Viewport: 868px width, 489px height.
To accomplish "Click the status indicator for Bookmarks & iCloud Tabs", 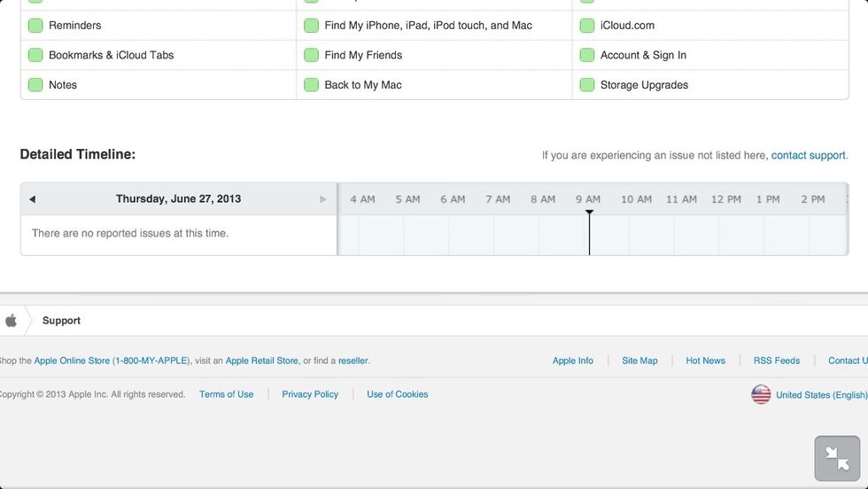I will (x=35, y=56).
